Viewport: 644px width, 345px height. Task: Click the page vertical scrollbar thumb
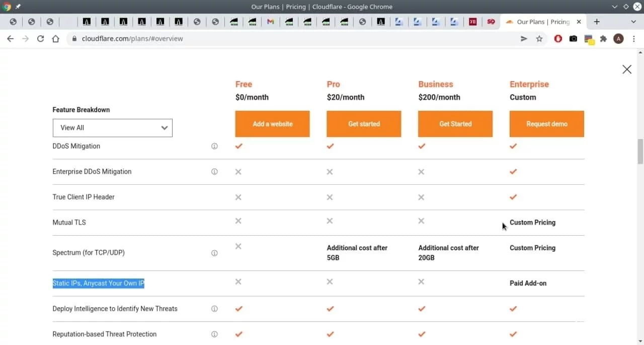640,151
